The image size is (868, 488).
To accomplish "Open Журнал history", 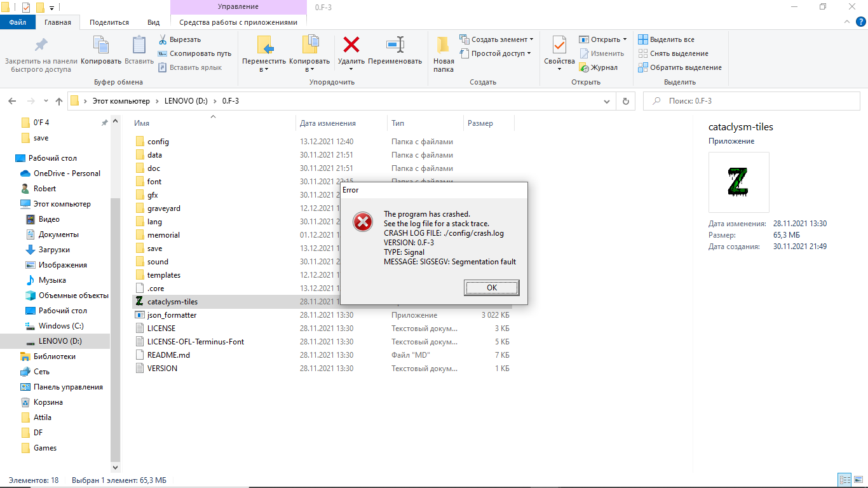I will pos(599,67).
